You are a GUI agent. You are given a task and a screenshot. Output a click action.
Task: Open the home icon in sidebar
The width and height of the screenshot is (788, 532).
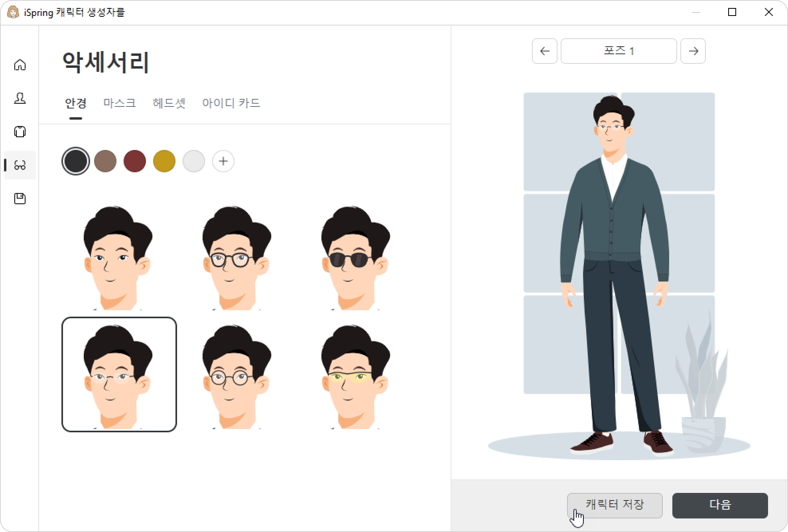tap(20, 65)
